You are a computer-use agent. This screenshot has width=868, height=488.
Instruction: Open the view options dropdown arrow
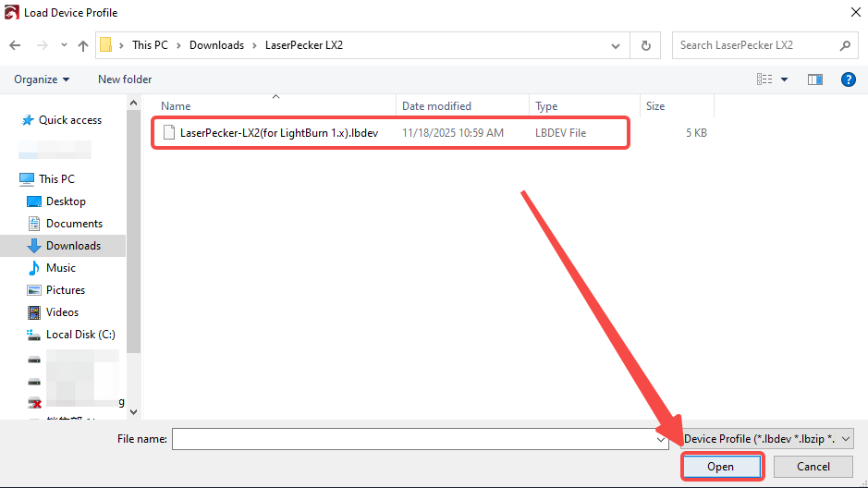[785, 79]
